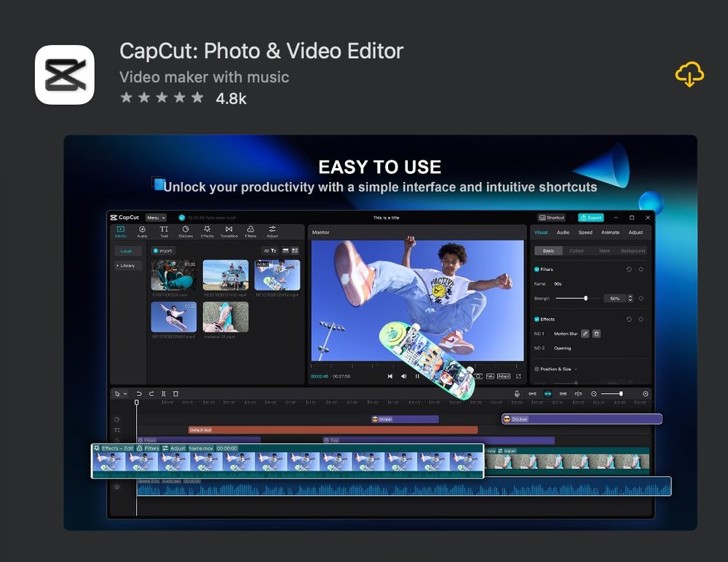Switch to the Visual tab
Viewport: 728px width, 562px height.
(x=541, y=232)
